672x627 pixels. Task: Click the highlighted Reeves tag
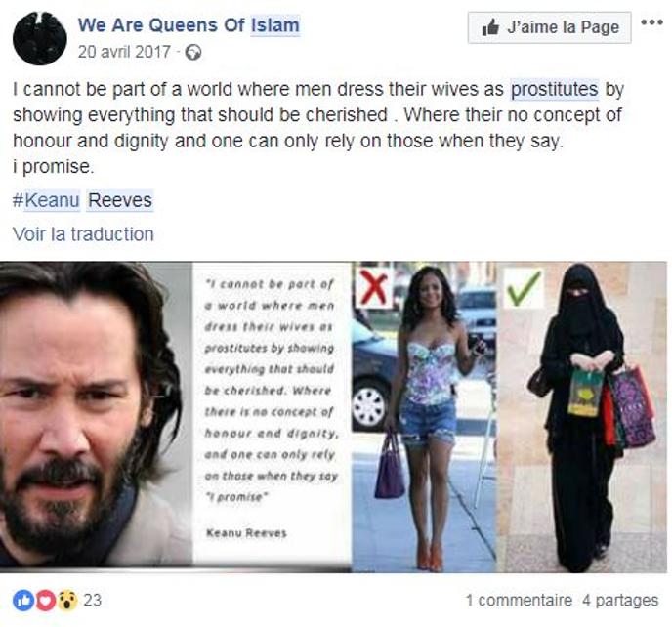120,200
